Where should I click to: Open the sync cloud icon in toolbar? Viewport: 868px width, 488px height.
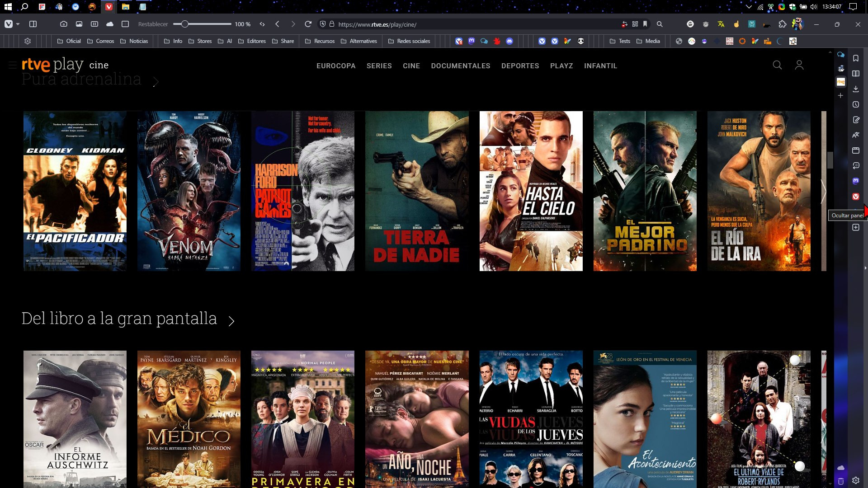110,24
